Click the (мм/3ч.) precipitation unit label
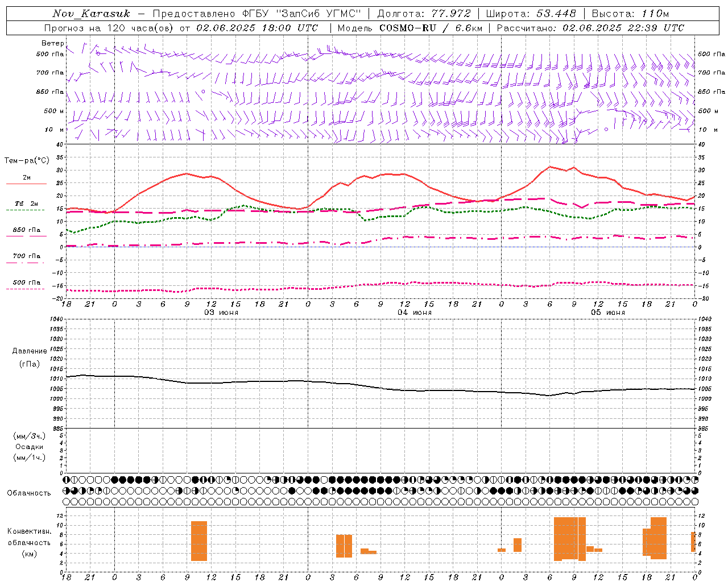 tap(30, 436)
